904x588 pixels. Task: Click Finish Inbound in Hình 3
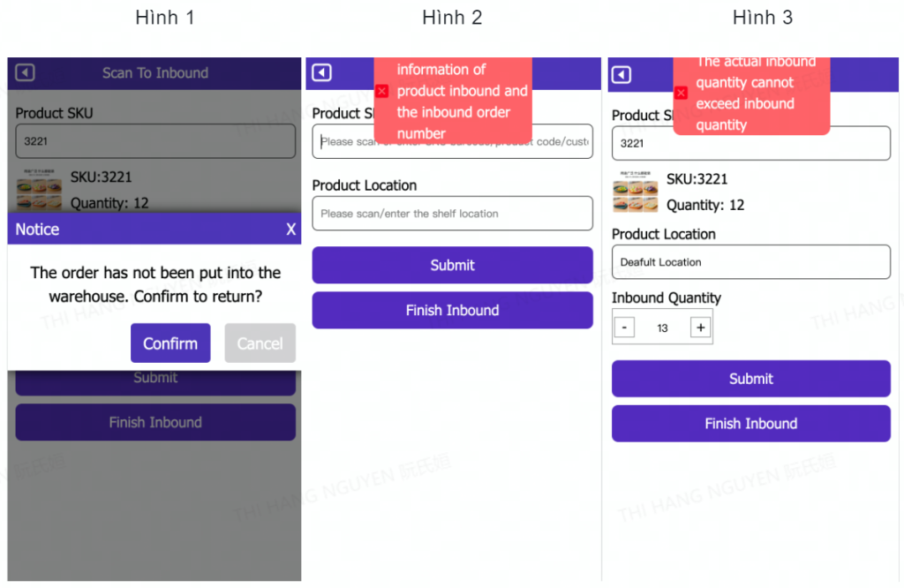[x=751, y=424]
